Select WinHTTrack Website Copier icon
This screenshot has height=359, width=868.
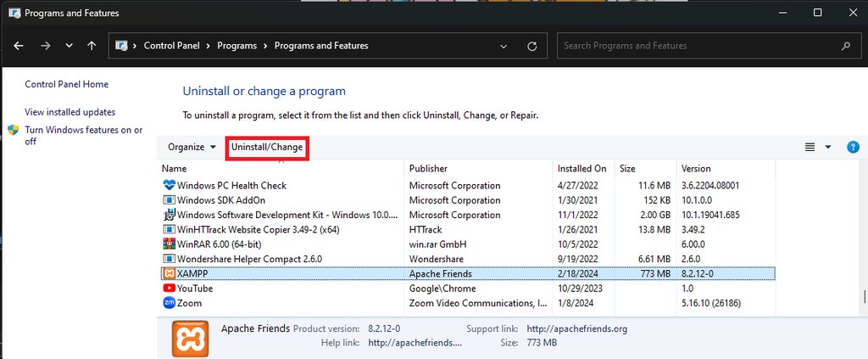170,230
